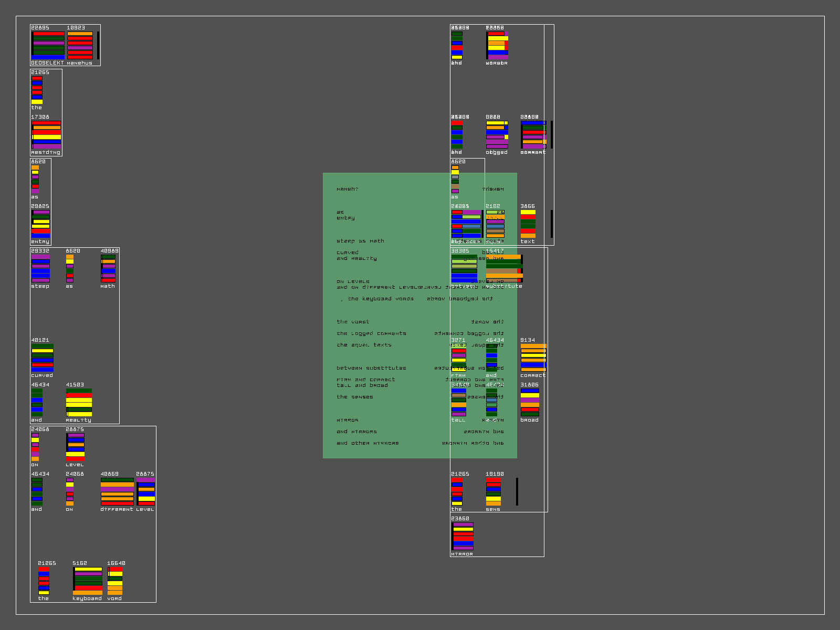Viewport: 840px width, 630px height.
Task: Select the manehus color block
Action: (80, 45)
